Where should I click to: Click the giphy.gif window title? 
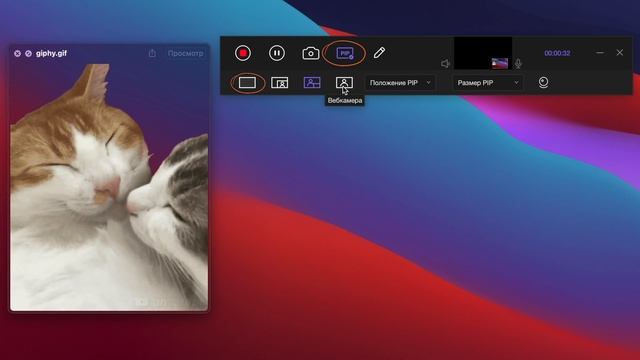[x=51, y=53]
